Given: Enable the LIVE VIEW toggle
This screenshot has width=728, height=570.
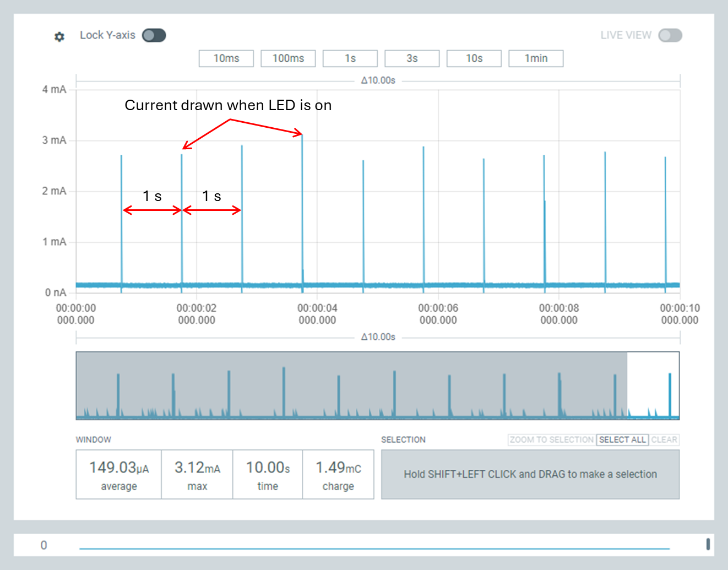Looking at the screenshot, I should 670,35.
